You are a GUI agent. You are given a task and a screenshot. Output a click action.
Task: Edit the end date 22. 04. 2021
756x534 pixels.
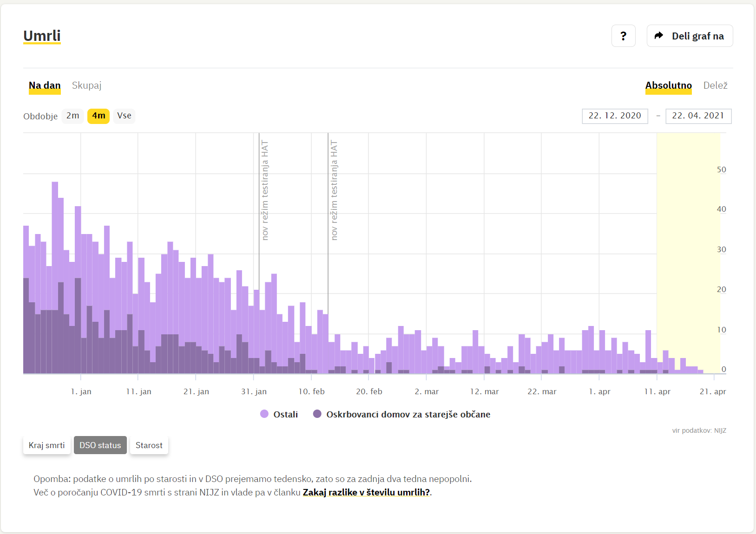(698, 116)
